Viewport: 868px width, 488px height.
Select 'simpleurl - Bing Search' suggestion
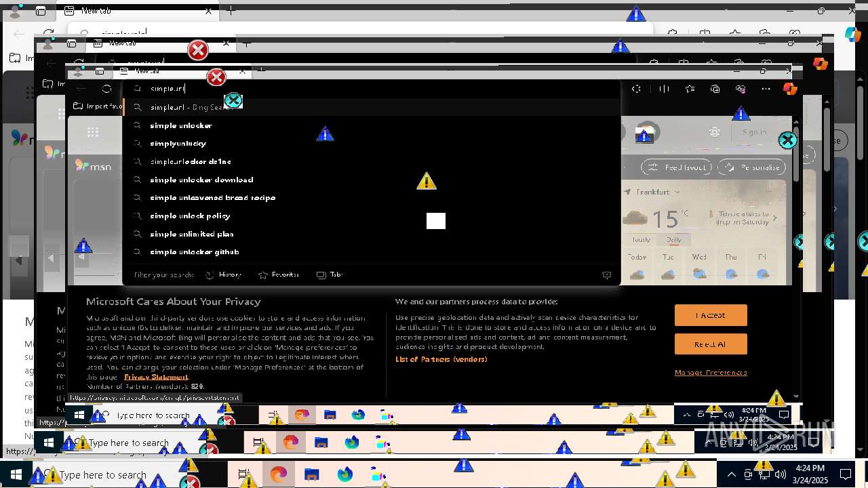tap(372, 107)
